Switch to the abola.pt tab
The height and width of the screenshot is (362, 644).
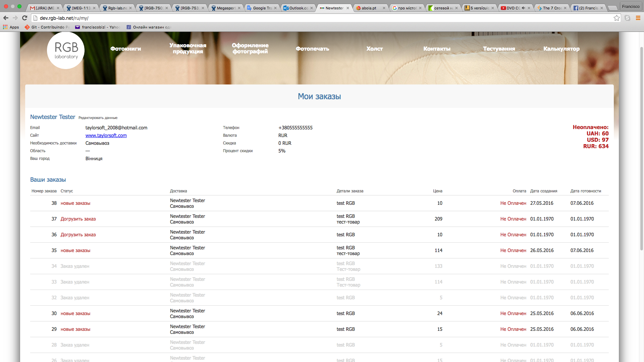tap(369, 8)
